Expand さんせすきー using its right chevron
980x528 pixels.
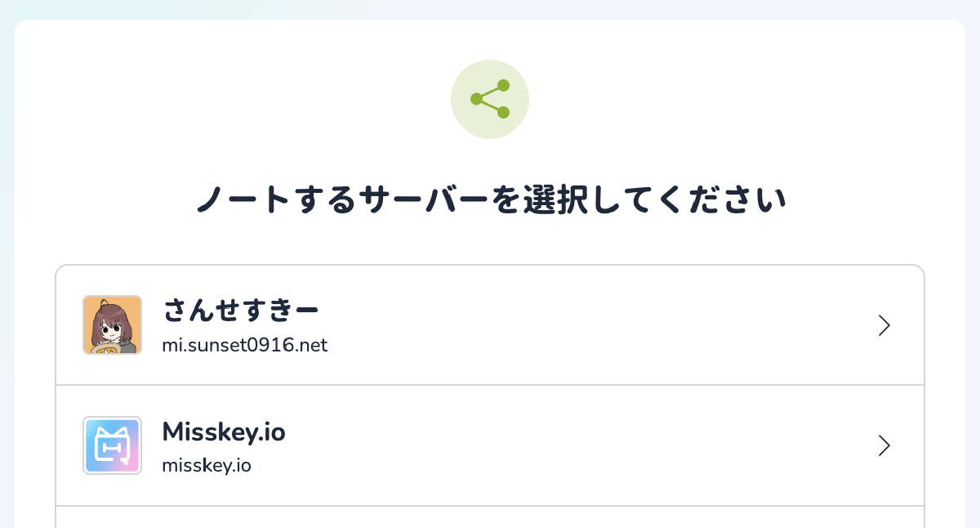coord(884,325)
